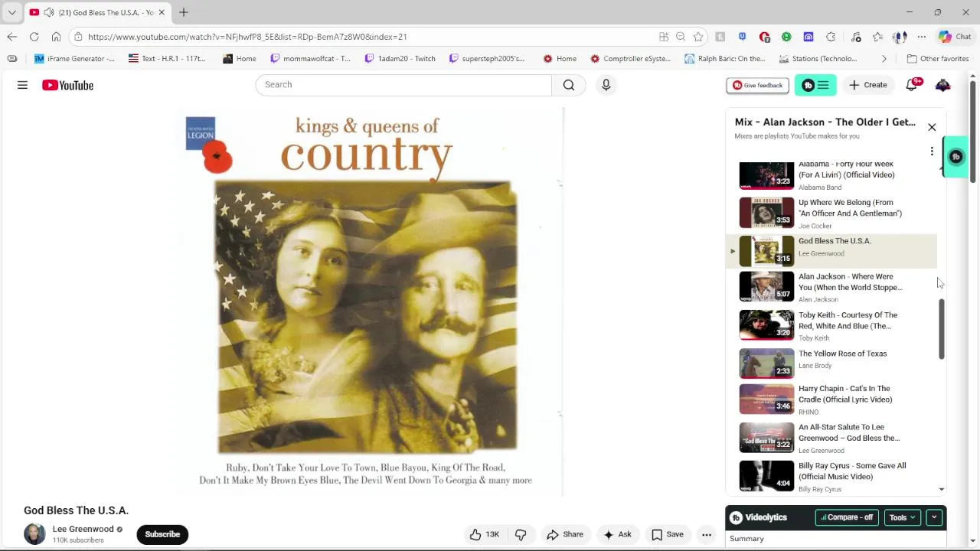Open the YouTube guide hamburger menu
Screen dimensions: 980x551
pyautogui.click(x=22, y=85)
